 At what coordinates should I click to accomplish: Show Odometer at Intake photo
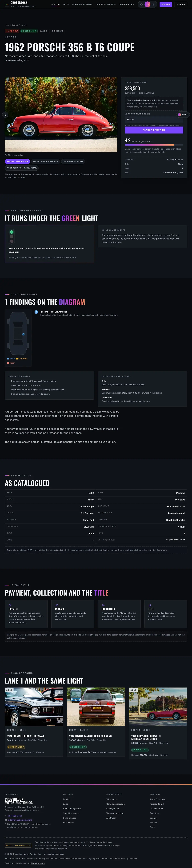(73, 161)
